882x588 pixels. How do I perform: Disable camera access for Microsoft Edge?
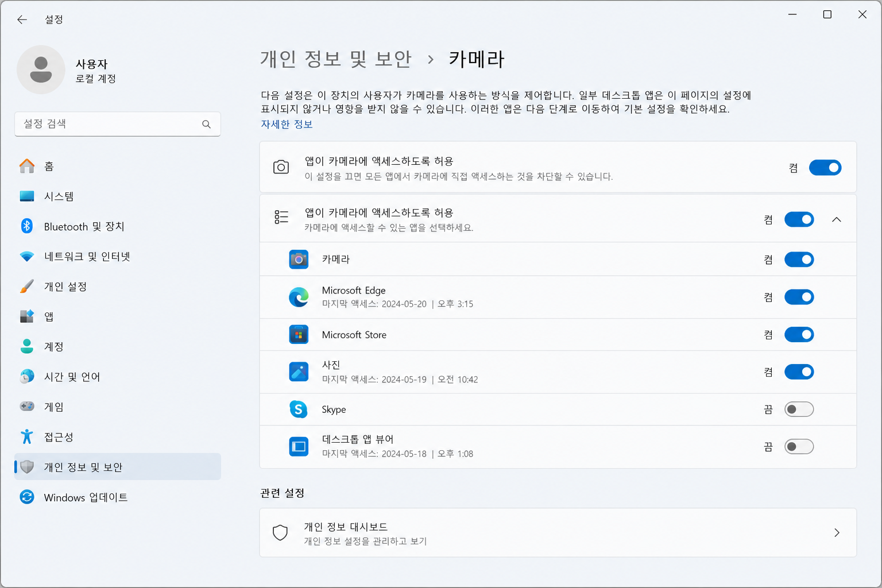pos(799,297)
